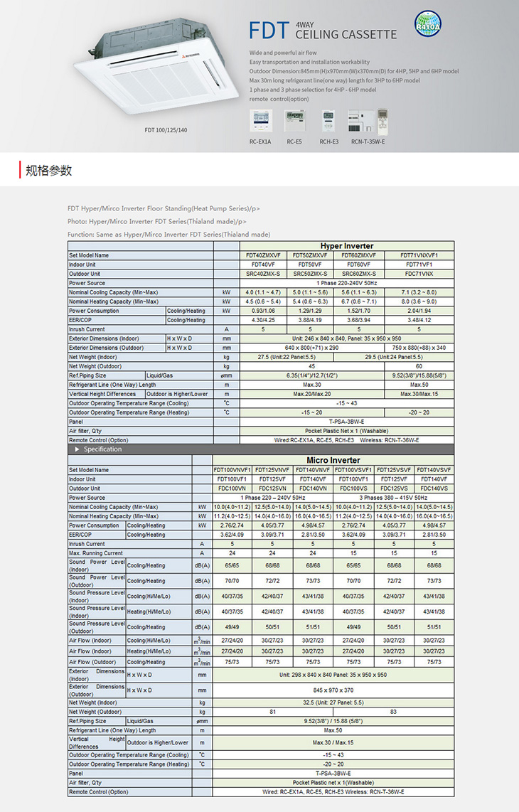519x812 pixels.
Task: Click the 'RCN-T-35W-E' label under the remote
Action: [368, 141]
